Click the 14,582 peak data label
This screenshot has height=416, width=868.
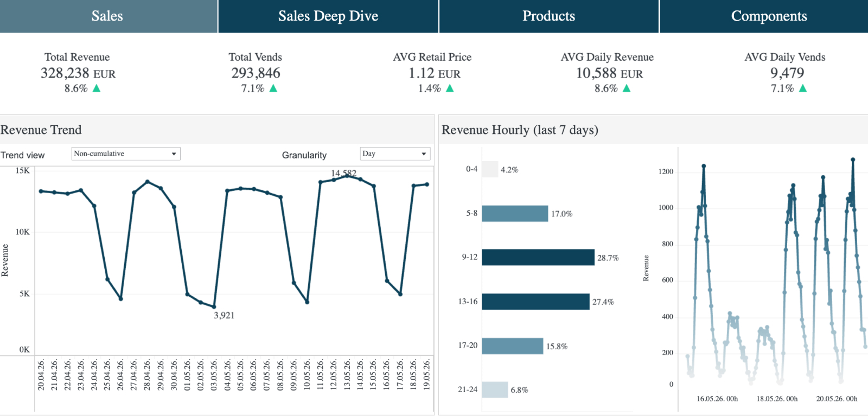pos(344,173)
